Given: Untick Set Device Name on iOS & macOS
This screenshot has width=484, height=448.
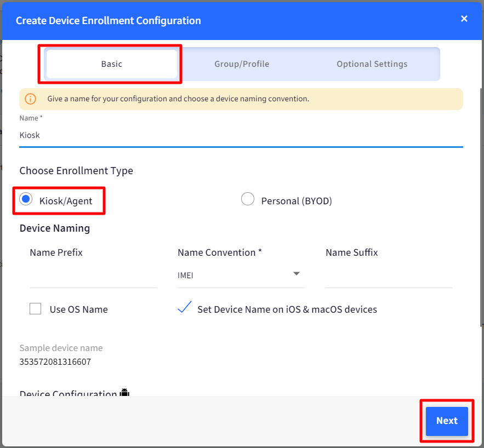Looking at the screenshot, I should 185,307.
